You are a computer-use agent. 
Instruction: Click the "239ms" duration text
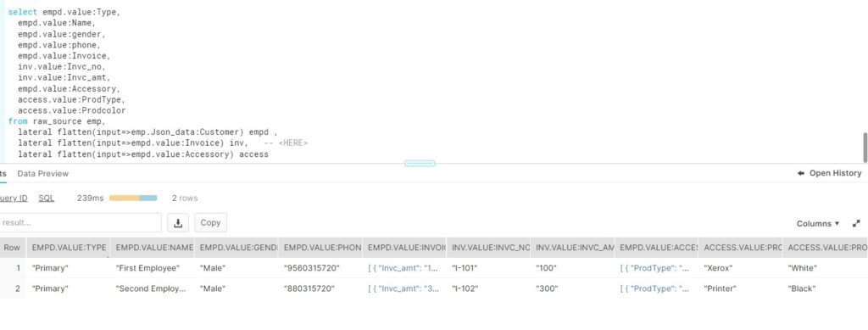coord(90,198)
